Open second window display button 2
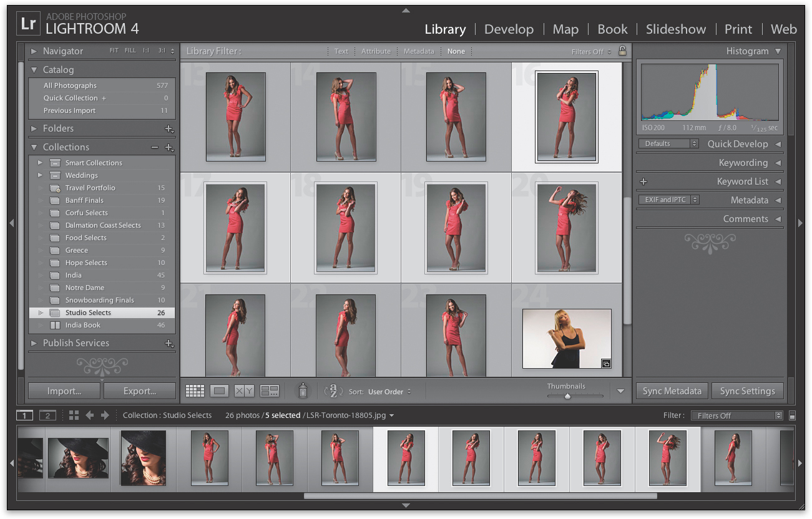Image resolution: width=812 pixels, height=519 pixels. tap(47, 415)
